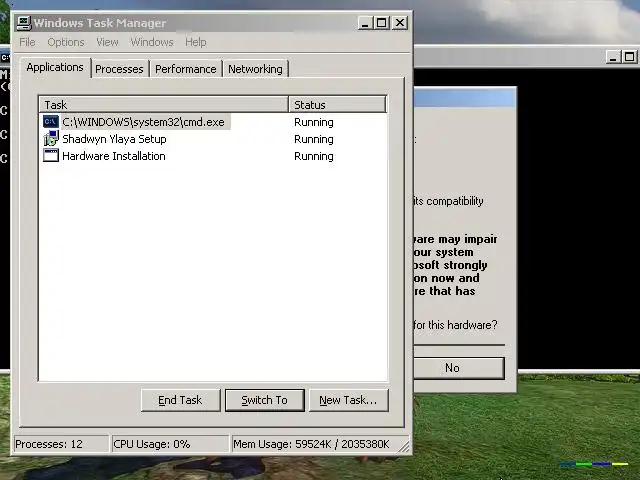Viewport: 640px width, 480px height.
Task: Maximize the command prompt window behind
Action: pyautogui.click(x=629, y=57)
